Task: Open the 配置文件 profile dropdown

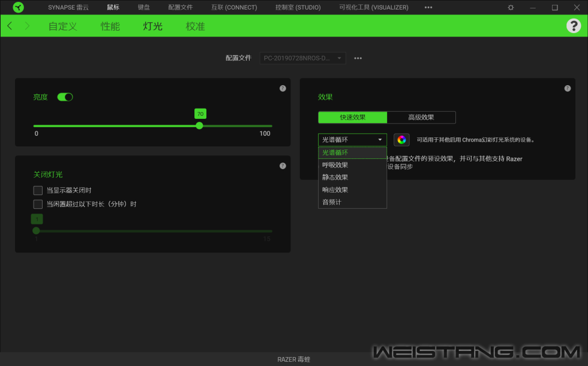Action: 302,58
